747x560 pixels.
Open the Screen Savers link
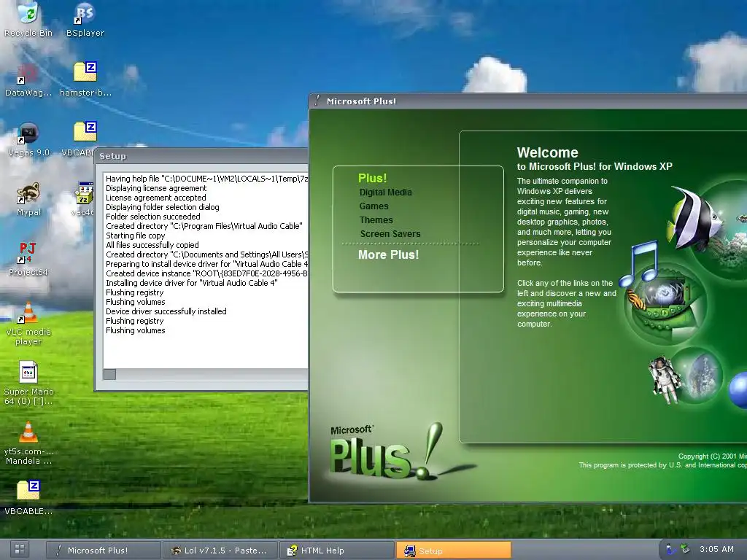[x=390, y=234]
